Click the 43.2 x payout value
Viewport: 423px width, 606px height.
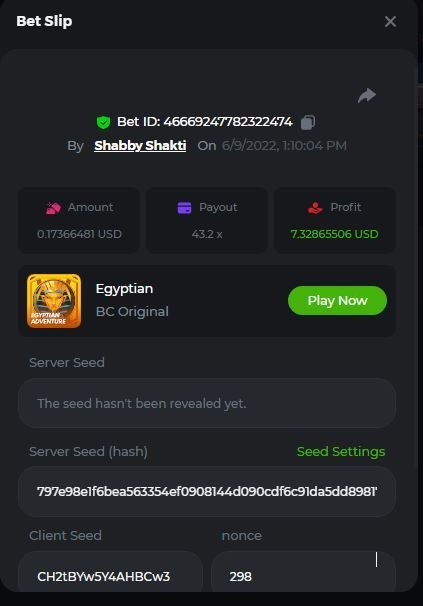tap(207, 234)
